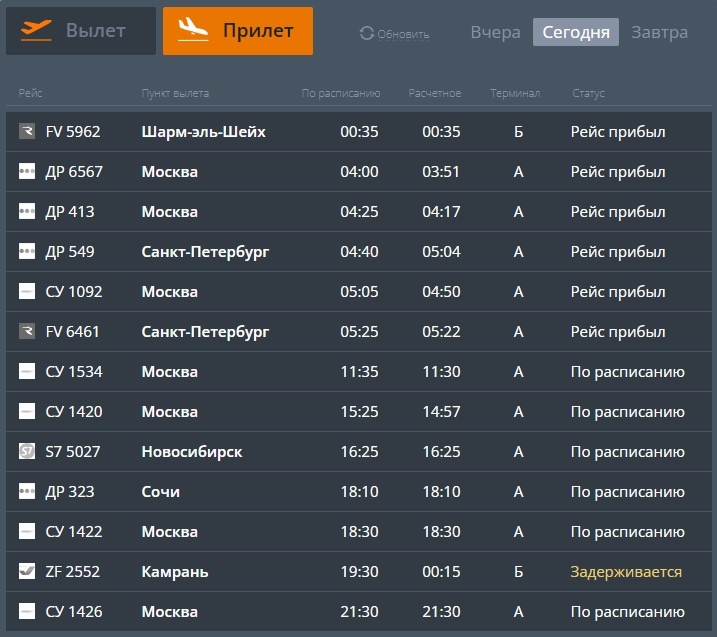Viewport: 717px width, 637px height.
Task: Click the S7 airline icon for S7 5027
Action: click(x=27, y=451)
